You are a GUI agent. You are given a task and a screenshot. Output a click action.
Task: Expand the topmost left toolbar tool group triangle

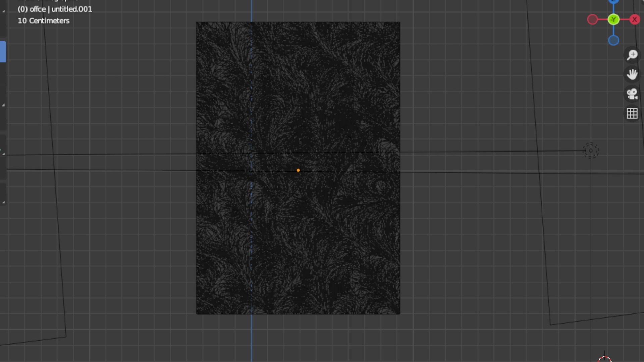[3, 11]
